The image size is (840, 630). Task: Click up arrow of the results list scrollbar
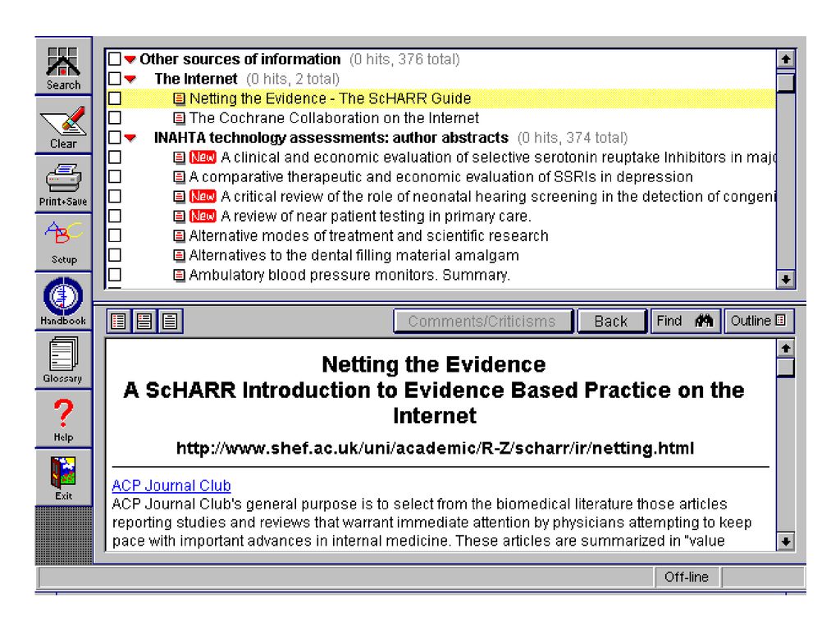[786, 59]
